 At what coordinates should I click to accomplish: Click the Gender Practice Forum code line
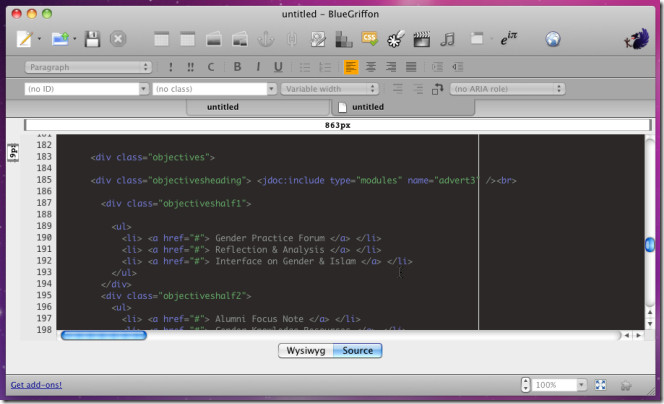tap(252, 238)
